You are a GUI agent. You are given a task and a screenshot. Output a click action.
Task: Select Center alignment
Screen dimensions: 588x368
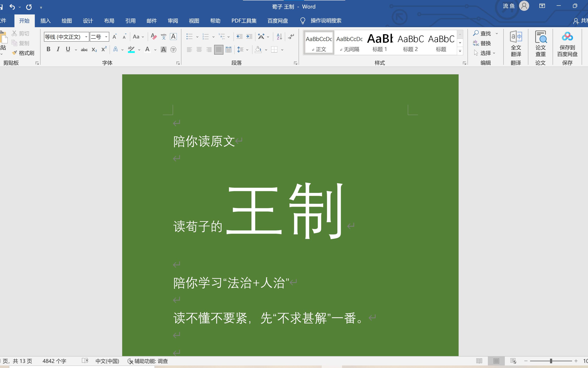coord(199,50)
